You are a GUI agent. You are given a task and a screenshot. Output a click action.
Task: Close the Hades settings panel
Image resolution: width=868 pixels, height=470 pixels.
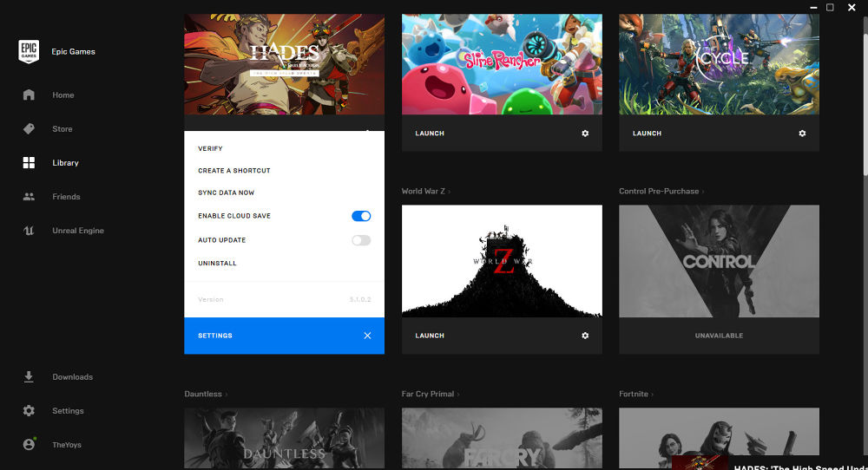(x=367, y=336)
